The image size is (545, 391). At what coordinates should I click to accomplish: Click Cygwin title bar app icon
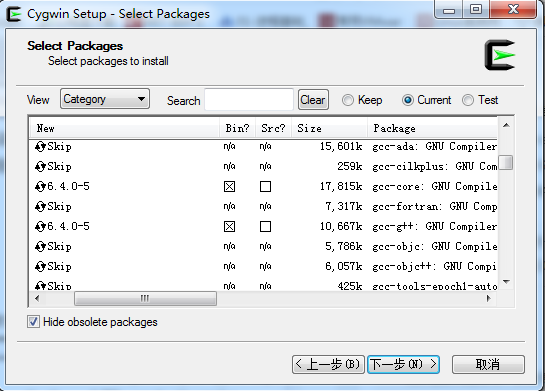14,14
